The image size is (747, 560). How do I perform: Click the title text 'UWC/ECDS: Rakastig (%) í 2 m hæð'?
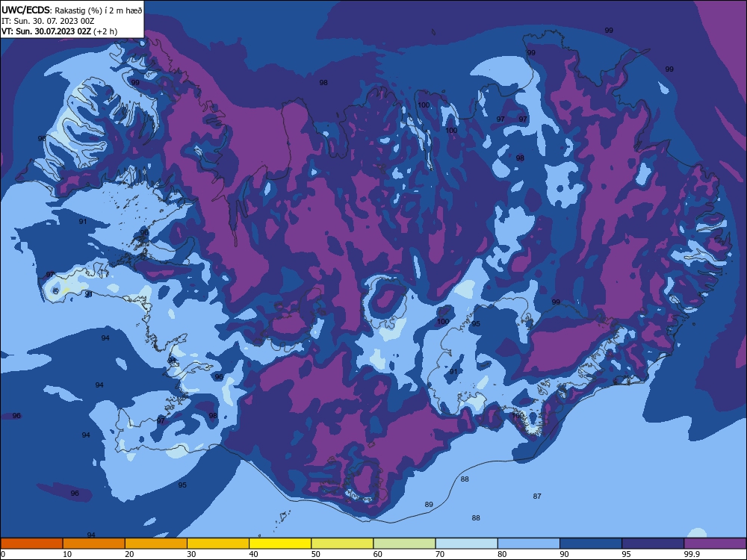pos(72,10)
